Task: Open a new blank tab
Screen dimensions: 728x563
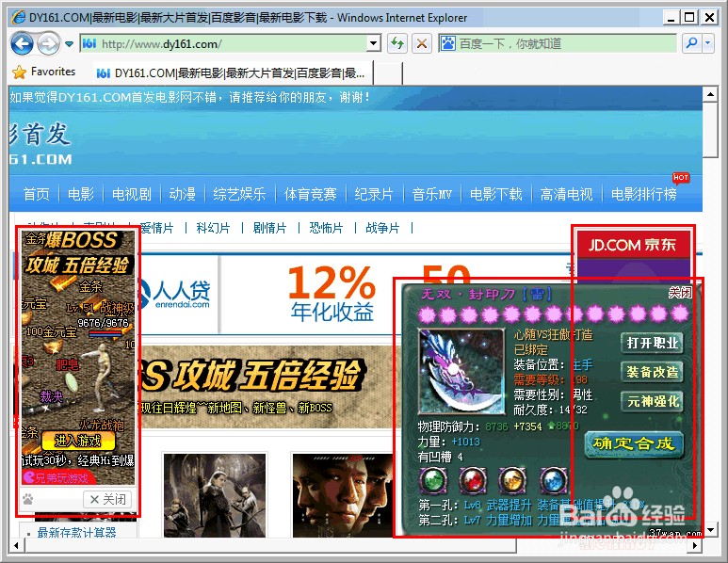Action: [x=388, y=73]
